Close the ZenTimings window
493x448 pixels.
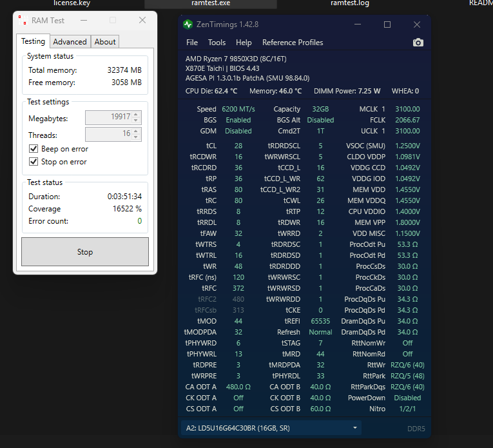[x=417, y=24]
